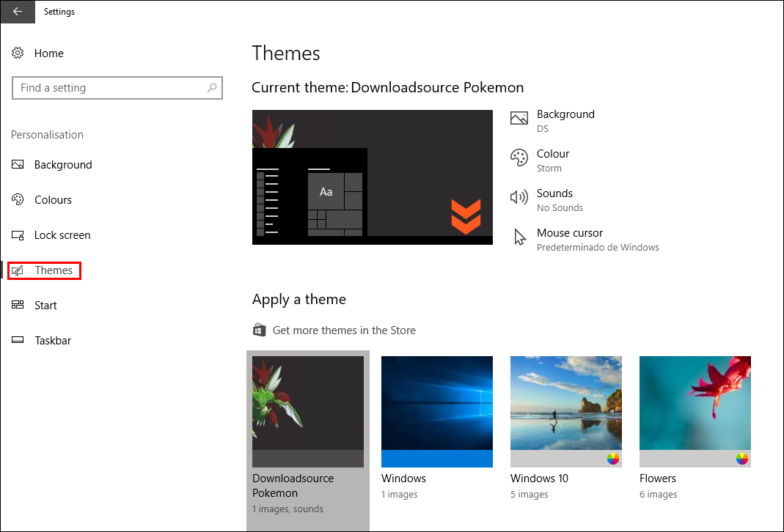Click the Lock screen icon
The width and height of the screenshot is (784, 532).
pyautogui.click(x=18, y=234)
